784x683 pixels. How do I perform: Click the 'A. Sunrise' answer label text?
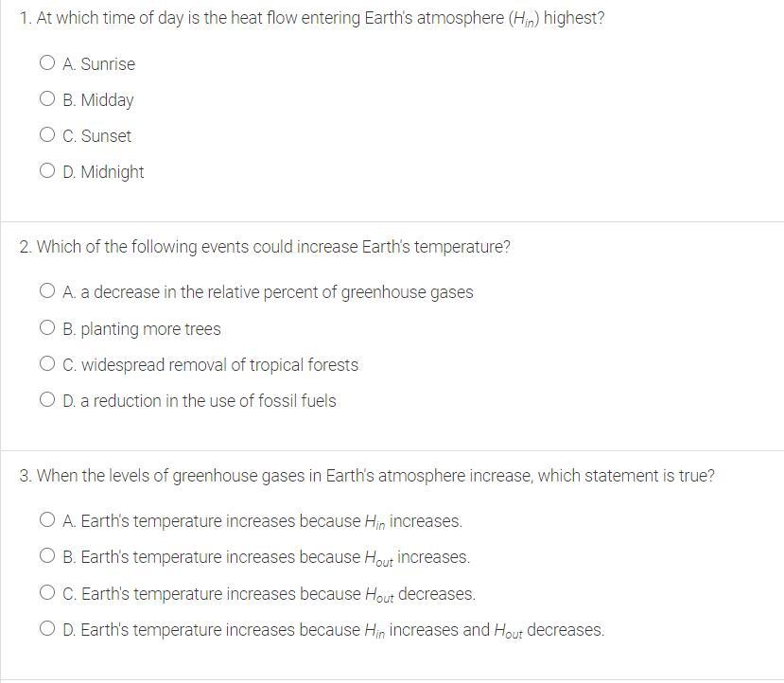click(x=98, y=64)
